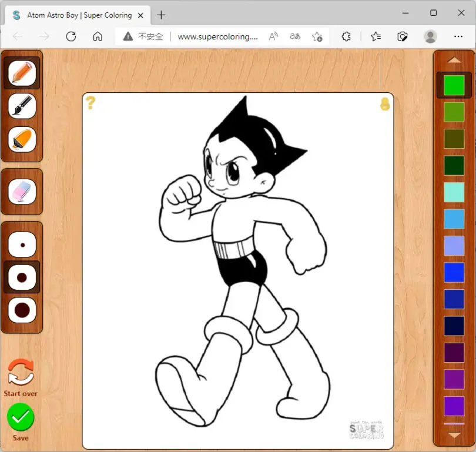Click the Atom Astro Boy browser tab

pos(78,15)
